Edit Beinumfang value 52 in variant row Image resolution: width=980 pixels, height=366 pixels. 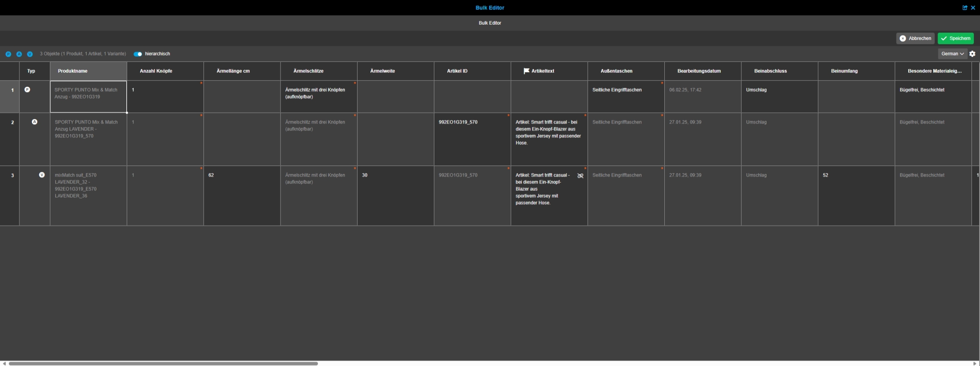[x=856, y=196]
